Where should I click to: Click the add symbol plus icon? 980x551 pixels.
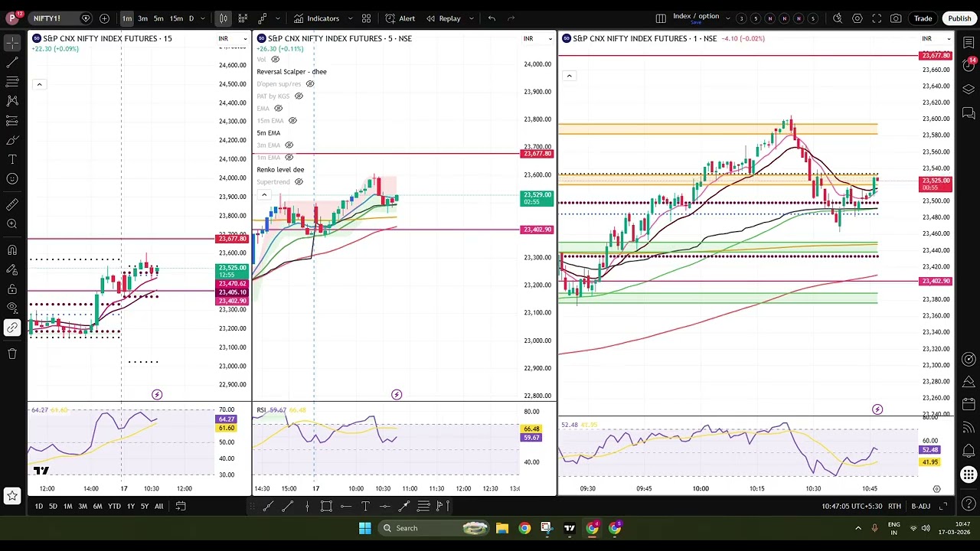click(x=104, y=18)
